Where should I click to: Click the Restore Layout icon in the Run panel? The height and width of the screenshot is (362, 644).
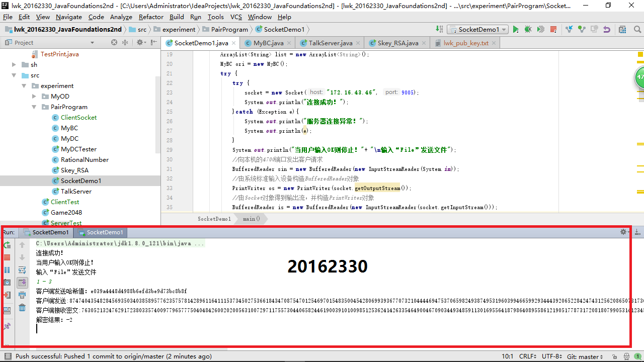(7, 311)
